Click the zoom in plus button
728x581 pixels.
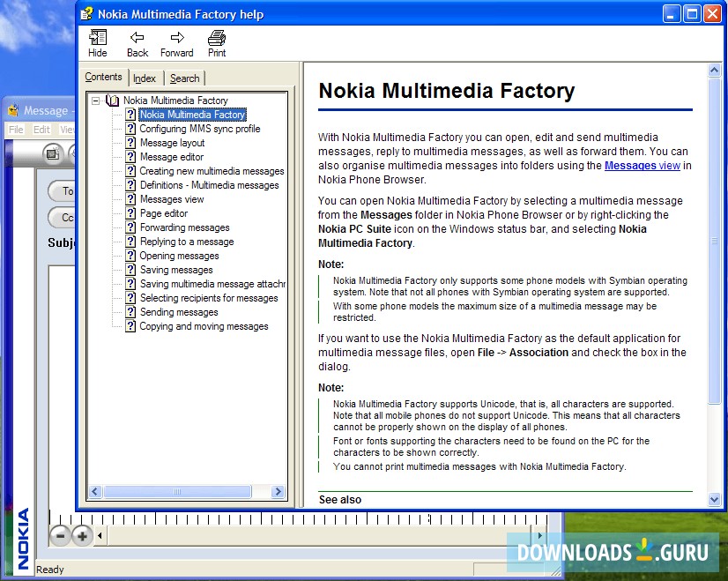pyautogui.click(x=82, y=535)
